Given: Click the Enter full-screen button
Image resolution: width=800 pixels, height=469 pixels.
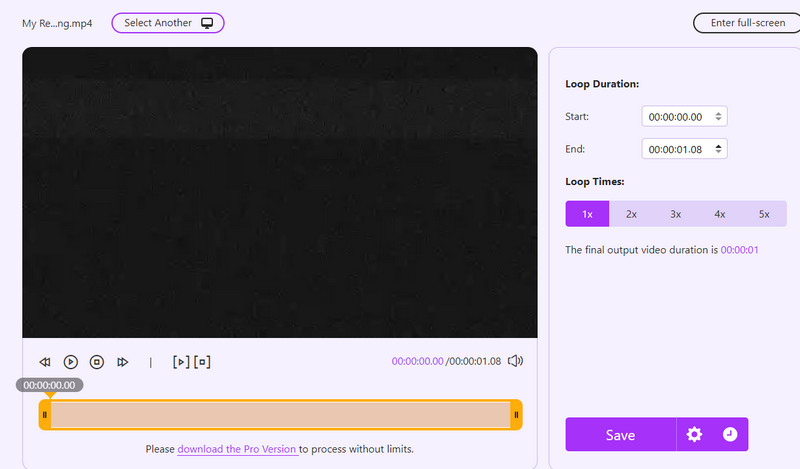Looking at the screenshot, I should [x=740, y=23].
